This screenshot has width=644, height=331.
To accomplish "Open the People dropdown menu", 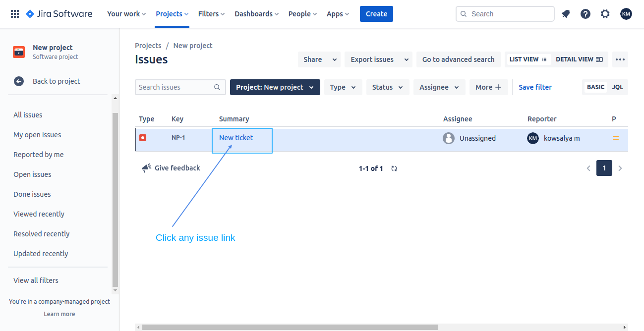I will (x=302, y=14).
